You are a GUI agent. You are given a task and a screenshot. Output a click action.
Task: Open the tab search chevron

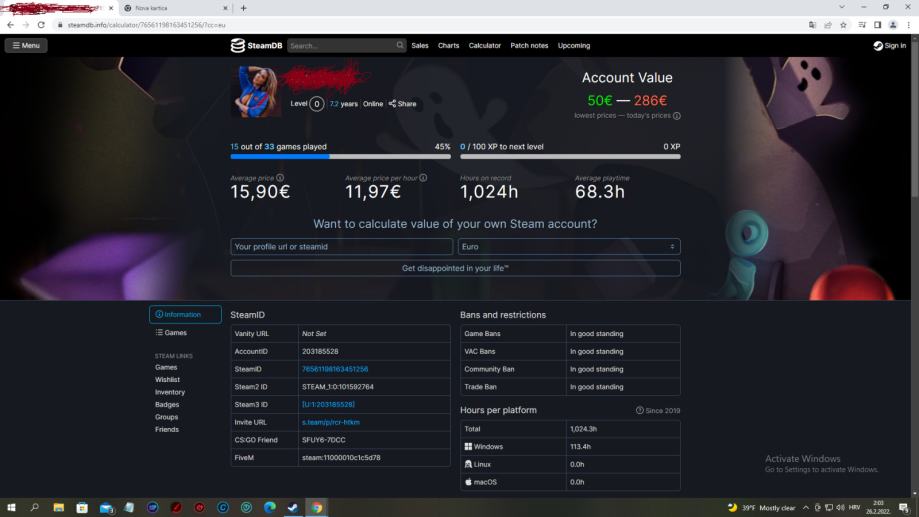[x=842, y=7]
